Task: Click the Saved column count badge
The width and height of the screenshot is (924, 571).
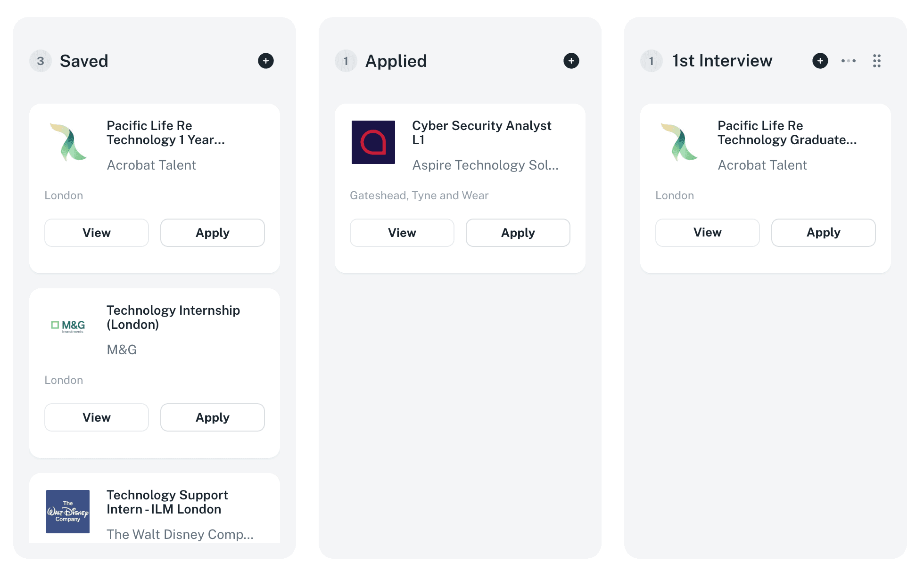Action: [41, 61]
